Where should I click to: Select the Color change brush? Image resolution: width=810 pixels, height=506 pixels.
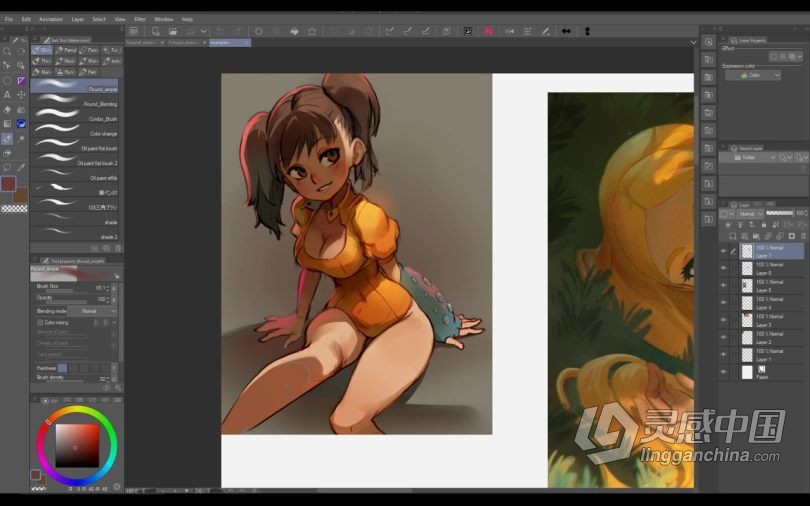74,130
